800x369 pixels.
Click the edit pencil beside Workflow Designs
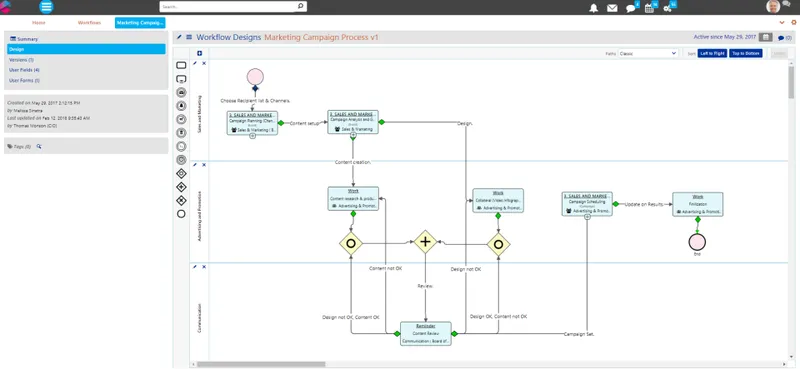[x=179, y=37]
